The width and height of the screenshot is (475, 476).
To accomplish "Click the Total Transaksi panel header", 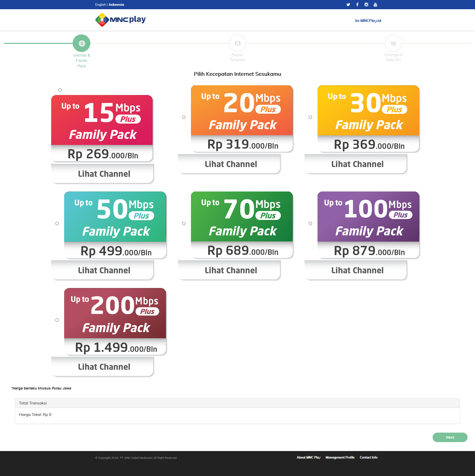I will pos(237,403).
